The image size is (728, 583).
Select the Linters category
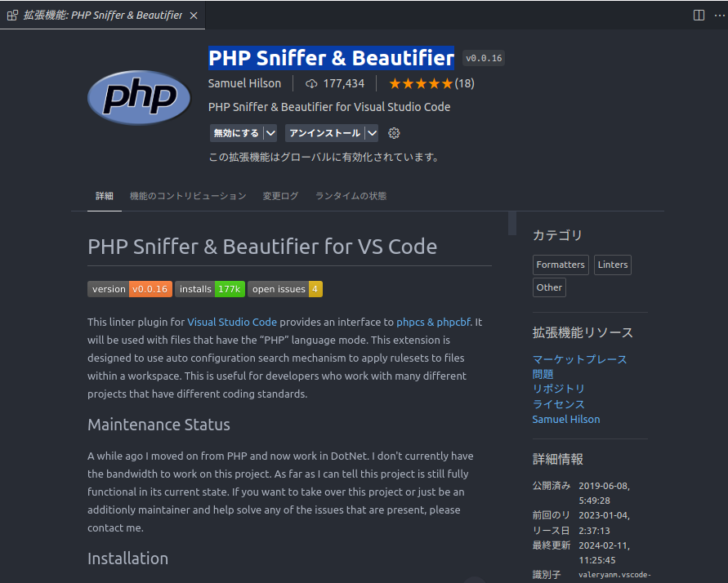click(613, 265)
